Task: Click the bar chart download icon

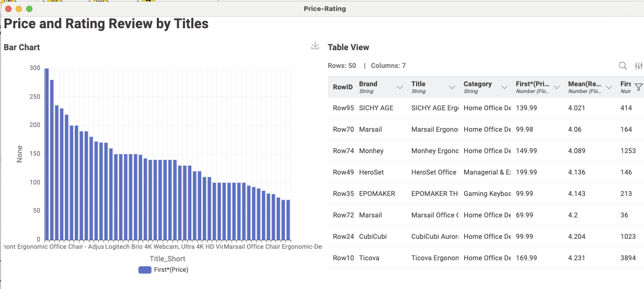Action: (x=315, y=46)
